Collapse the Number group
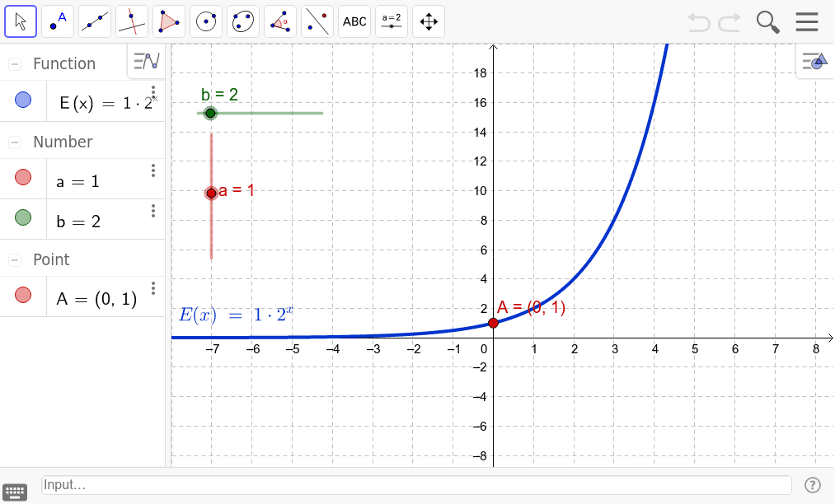 [15, 142]
